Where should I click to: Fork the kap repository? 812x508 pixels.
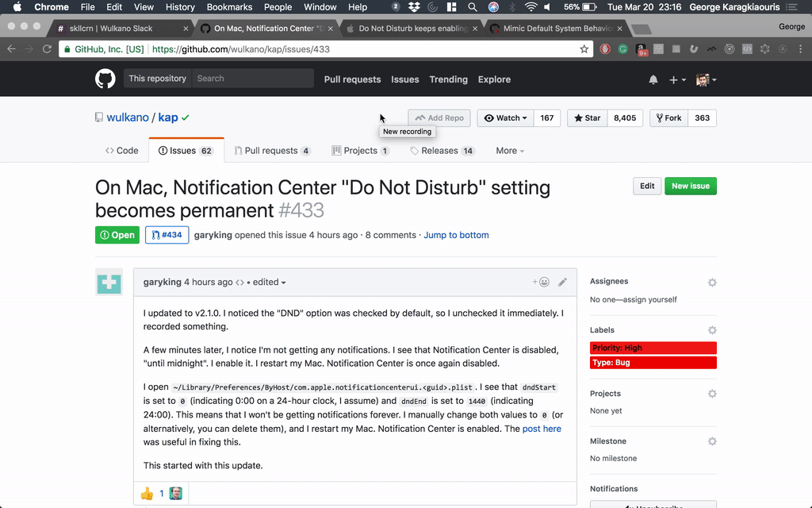pyautogui.click(x=668, y=118)
